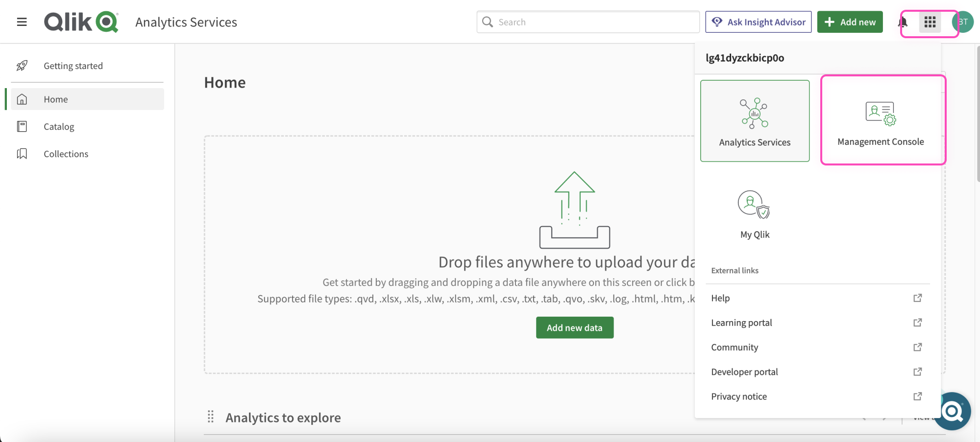The height and width of the screenshot is (442, 980).
Task: Click the Qlik assistant chat bubble
Action: (x=953, y=411)
